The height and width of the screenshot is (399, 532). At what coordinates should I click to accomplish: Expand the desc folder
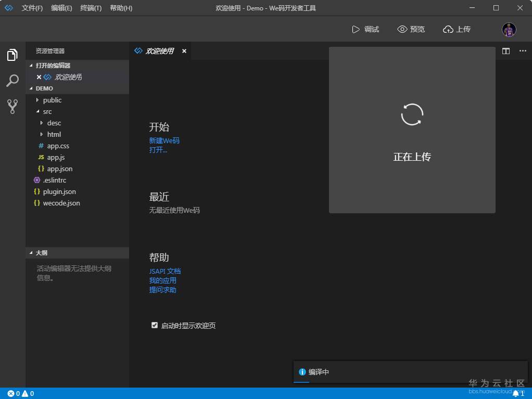point(42,123)
